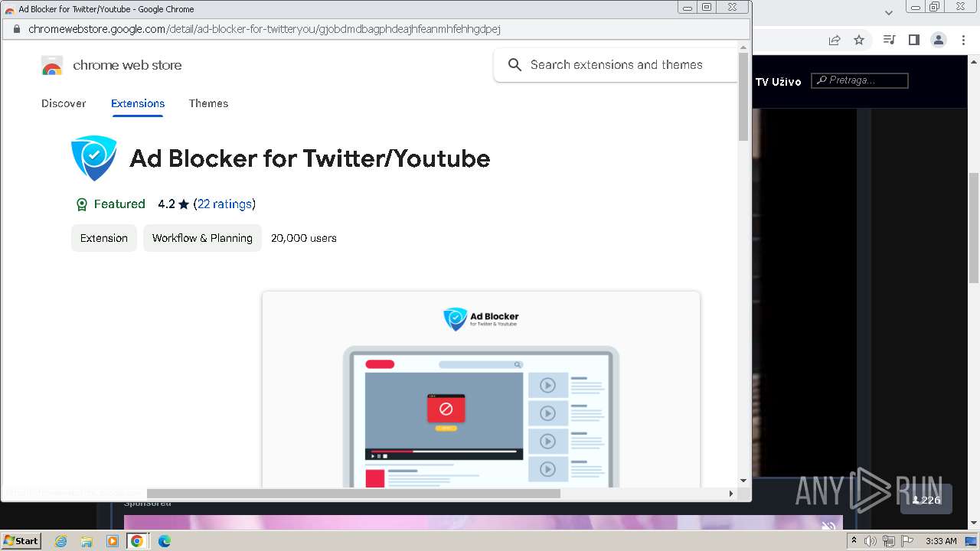Open File Explorer folder in taskbar
This screenshot has width=980, height=551.
tap(87, 541)
